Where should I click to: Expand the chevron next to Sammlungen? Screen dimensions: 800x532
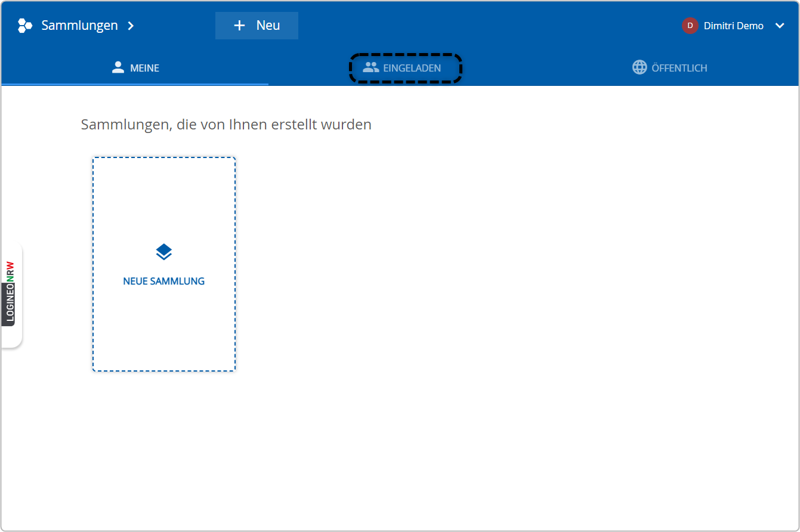(131, 26)
